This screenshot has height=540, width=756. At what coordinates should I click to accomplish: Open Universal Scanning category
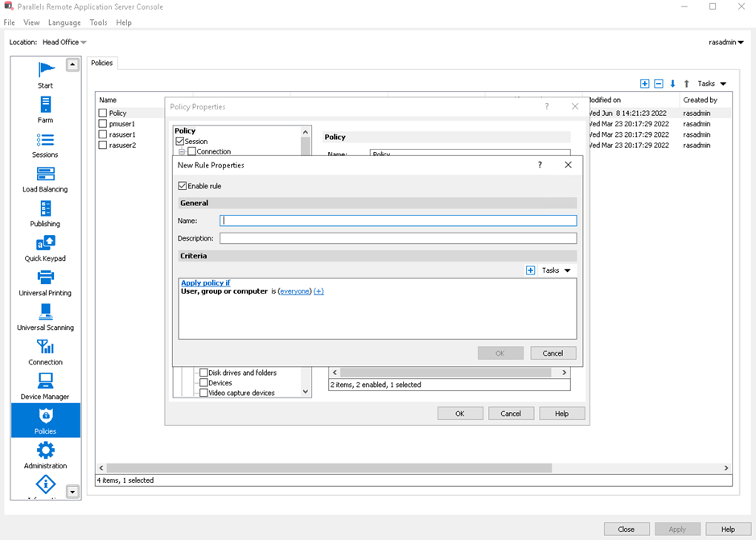45,318
